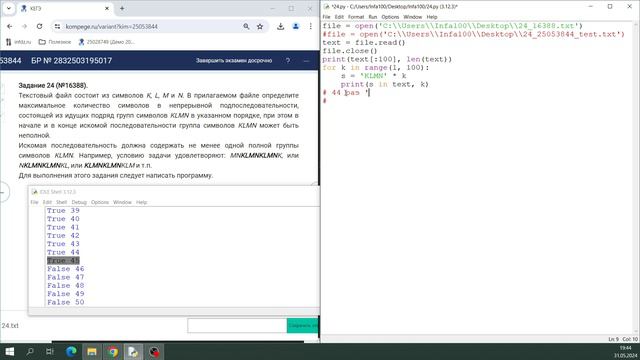The width and height of the screenshot is (640, 360).
Task: Open Format menu in 24.py editor
Action: click(356, 17)
